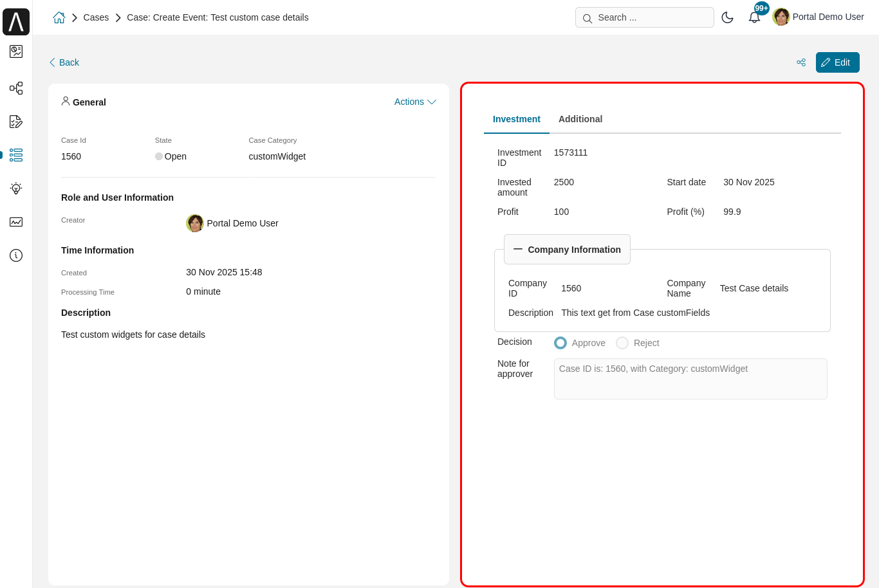Open the cases list icon in sidebar

pyautogui.click(x=16, y=155)
